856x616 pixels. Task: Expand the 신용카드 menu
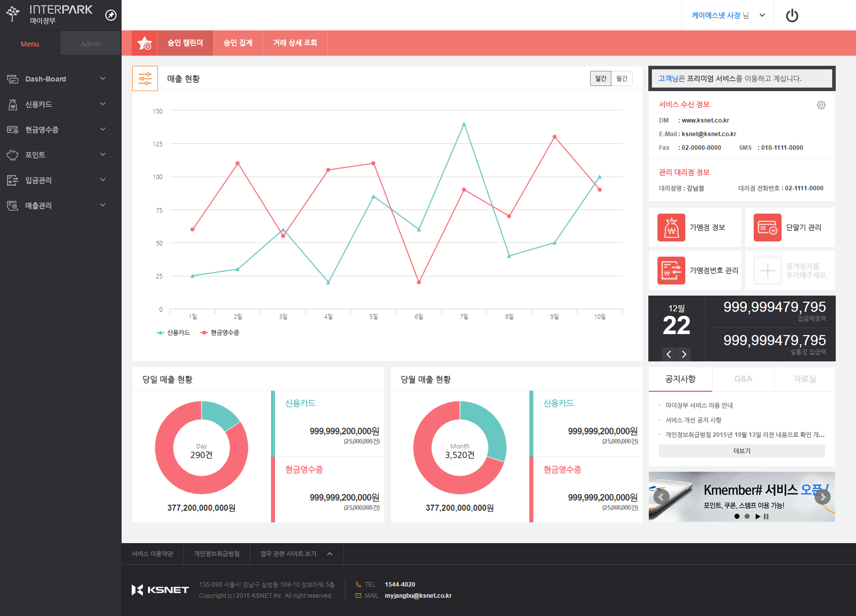103,104
